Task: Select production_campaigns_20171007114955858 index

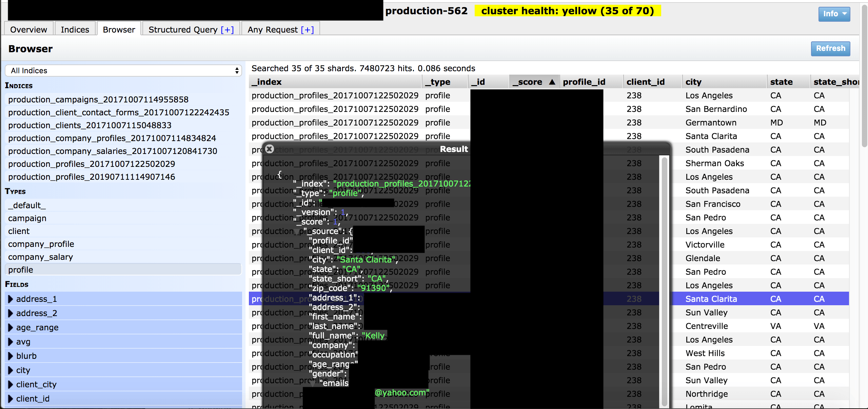Action: 98,99
